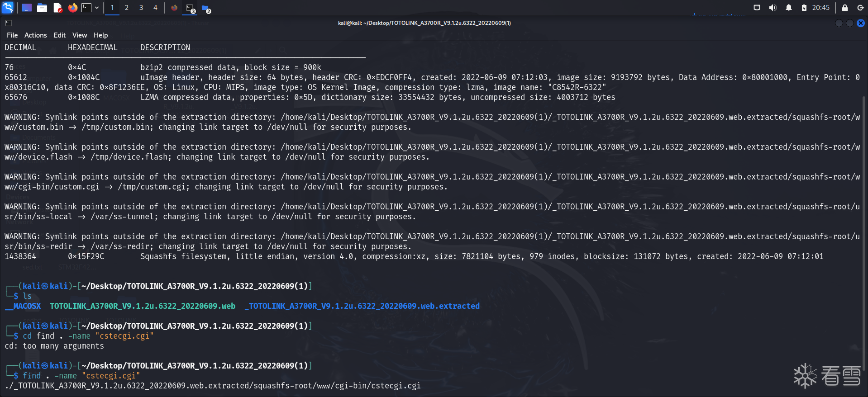Screen dimensions: 868x397
Task: Click the 0x15F29C hexadecimal value
Action: click(86, 256)
